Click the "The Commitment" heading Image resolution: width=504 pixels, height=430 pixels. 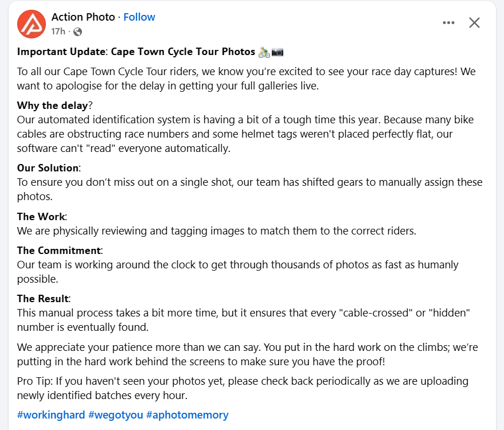click(x=59, y=251)
